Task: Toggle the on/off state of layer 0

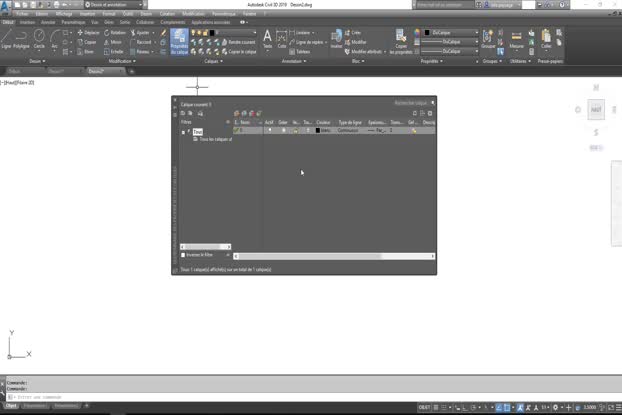Action: coord(269,130)
